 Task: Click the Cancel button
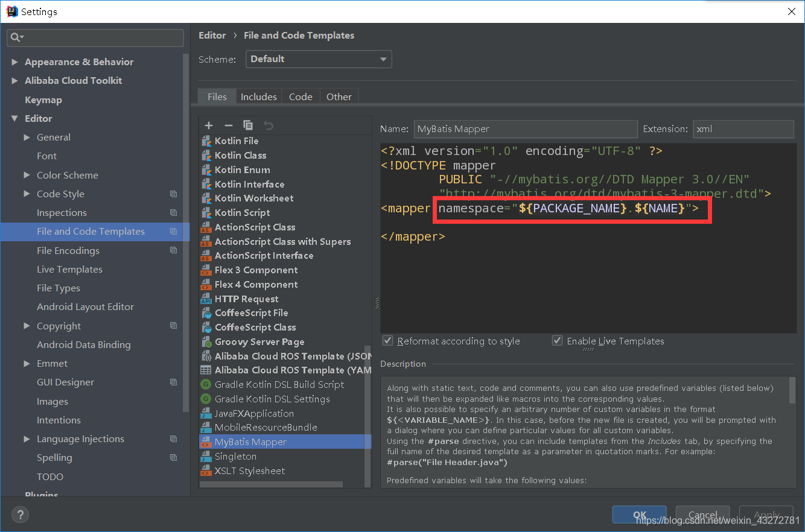click(x=703, y=515)
